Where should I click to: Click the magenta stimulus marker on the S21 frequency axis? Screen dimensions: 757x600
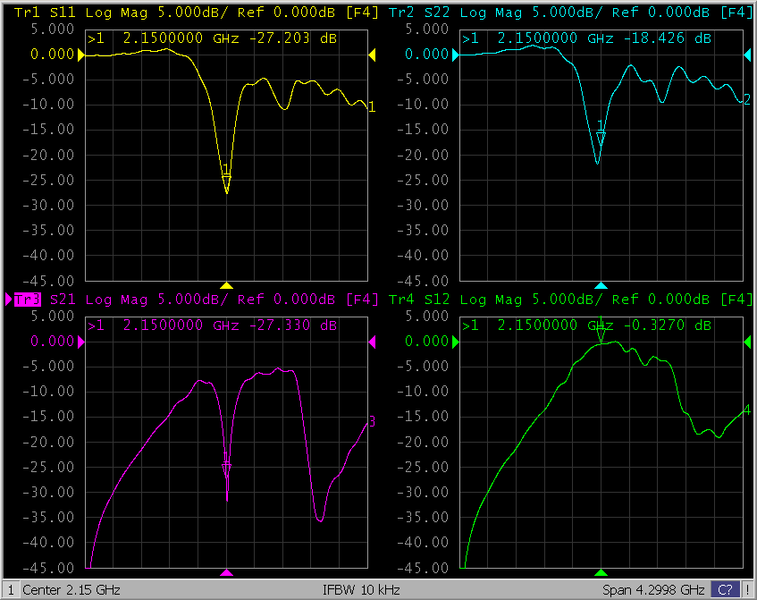tap(227, 573)
